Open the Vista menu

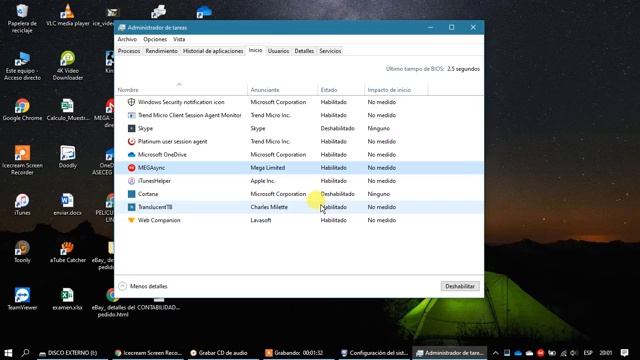pos(179,39)
